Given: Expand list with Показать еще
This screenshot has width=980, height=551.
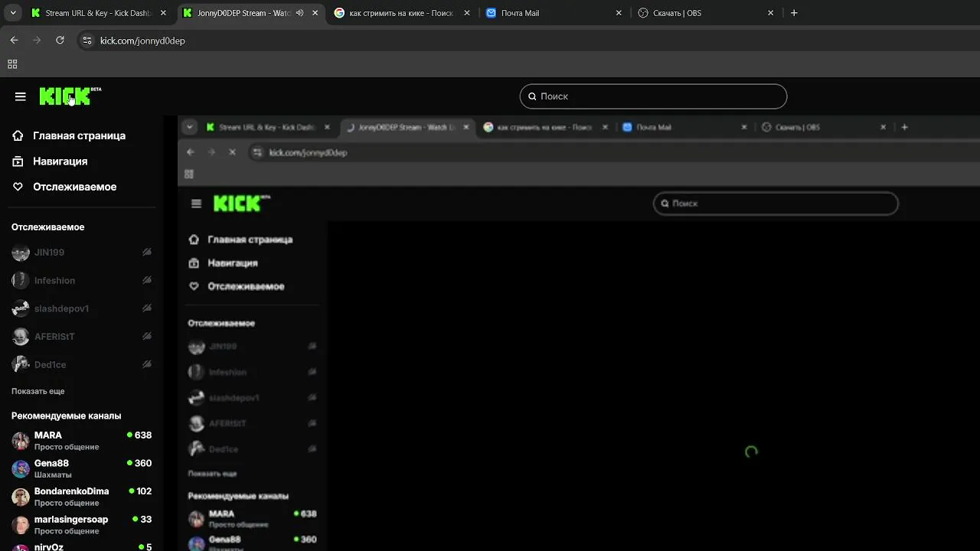Looking at the screenshot, I should 38,391.
